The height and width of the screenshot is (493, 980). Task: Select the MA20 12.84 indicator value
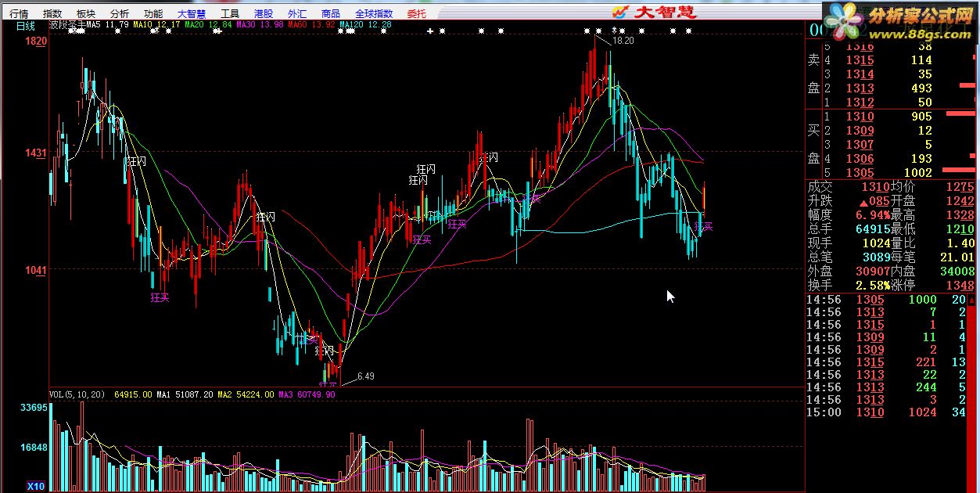[x=208, y=25]
